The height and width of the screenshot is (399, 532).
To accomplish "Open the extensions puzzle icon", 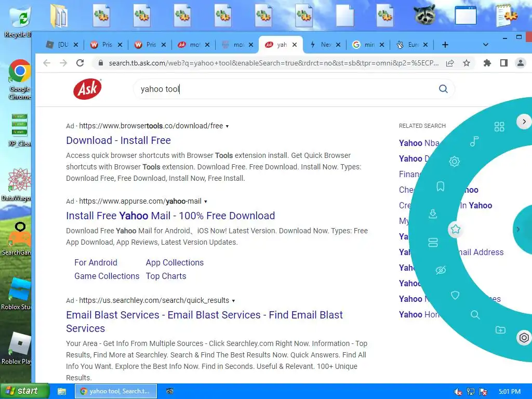I will [x=487, y=63].
